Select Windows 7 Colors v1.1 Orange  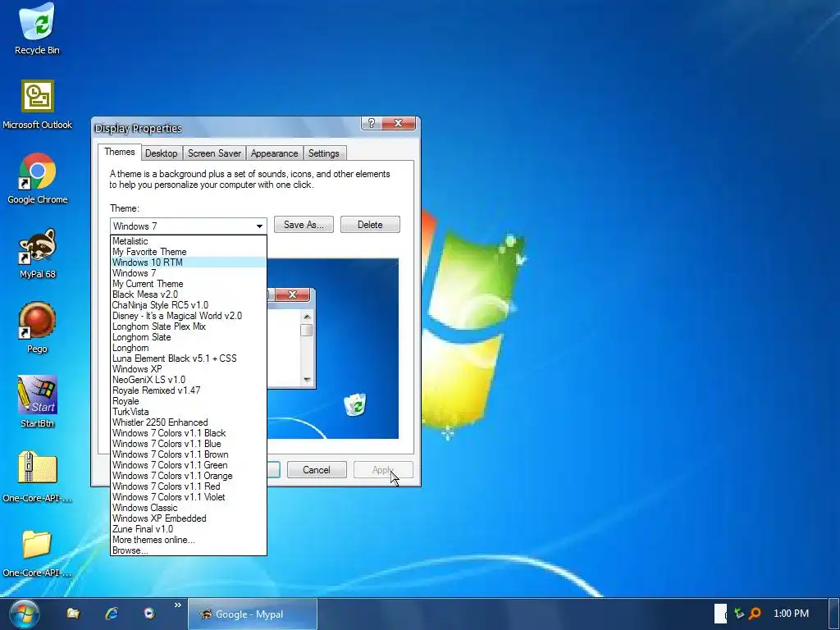coord(189,476)
